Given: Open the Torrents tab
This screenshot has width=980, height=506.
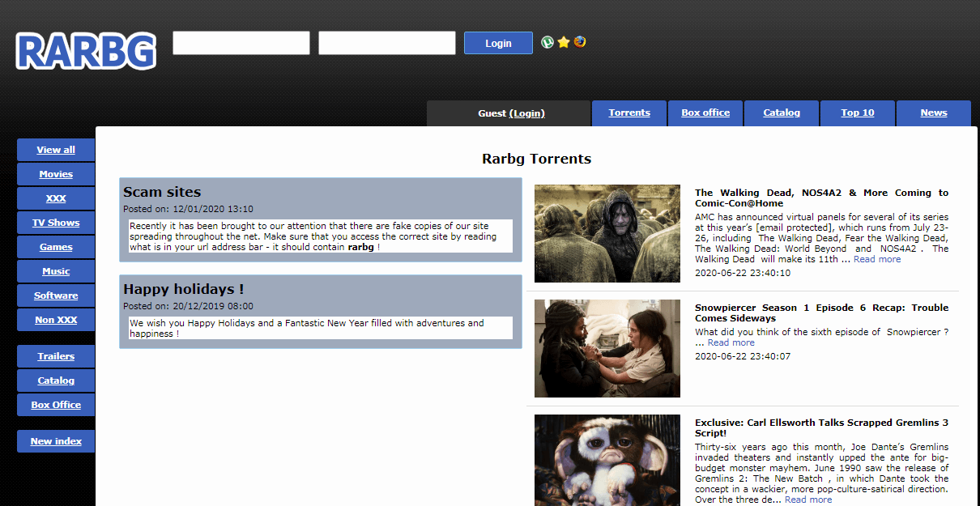Looking at the screenshot, I should pyautogui.click(x=629, y=113).
